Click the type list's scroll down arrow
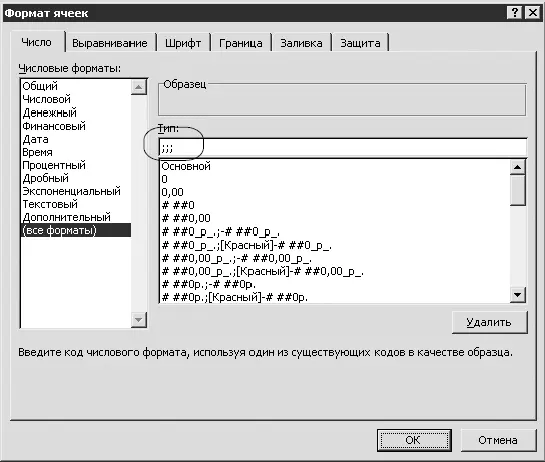545x462 pixels. tap(518, 295)
